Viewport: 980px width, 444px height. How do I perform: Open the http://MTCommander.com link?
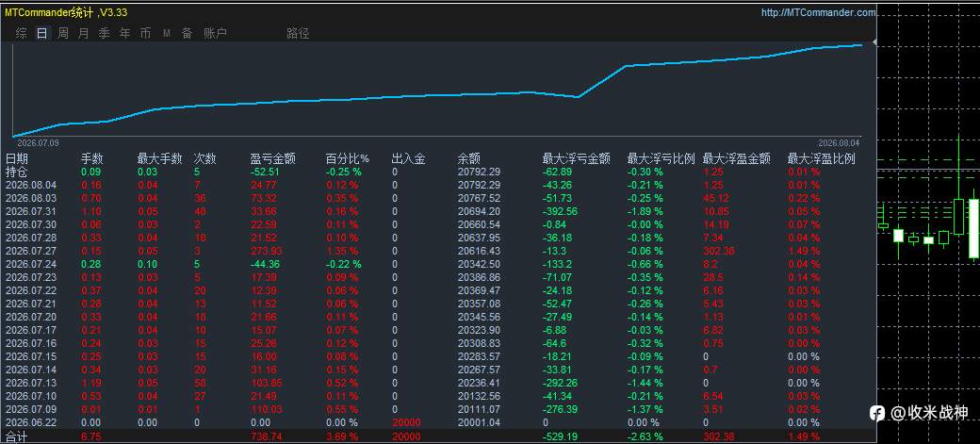pos(819,12)
